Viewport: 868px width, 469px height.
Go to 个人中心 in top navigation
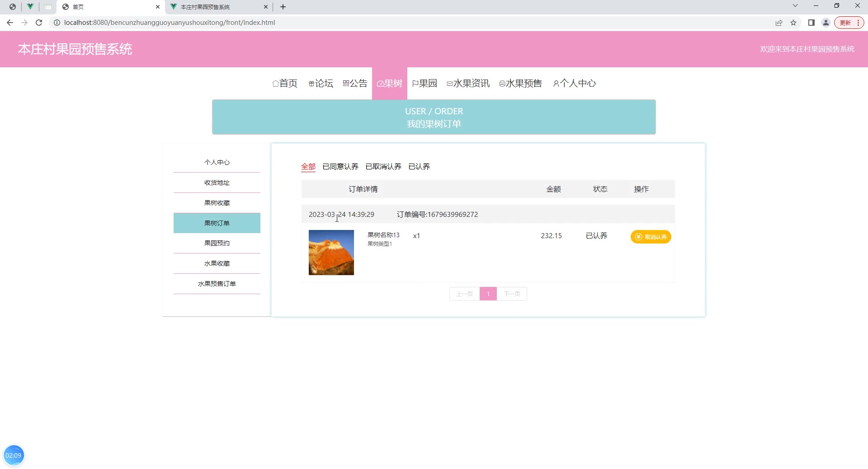click(575, 83)
